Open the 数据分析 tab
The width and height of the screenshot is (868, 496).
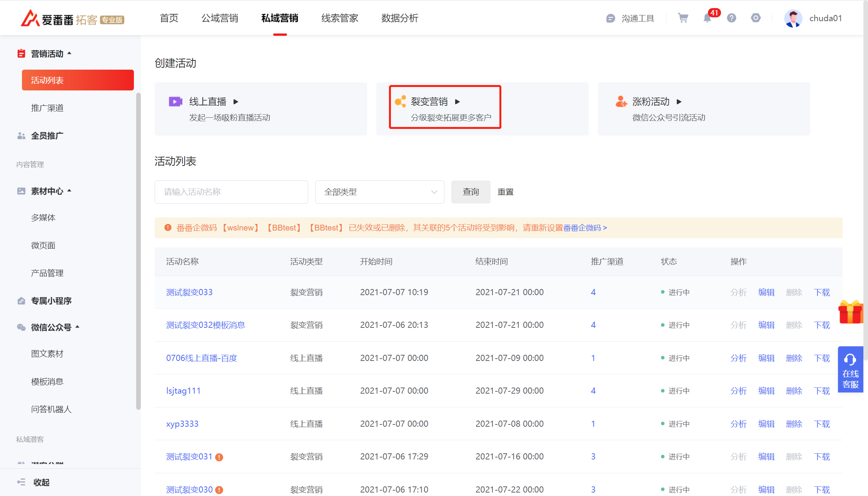tap(400, 18)
